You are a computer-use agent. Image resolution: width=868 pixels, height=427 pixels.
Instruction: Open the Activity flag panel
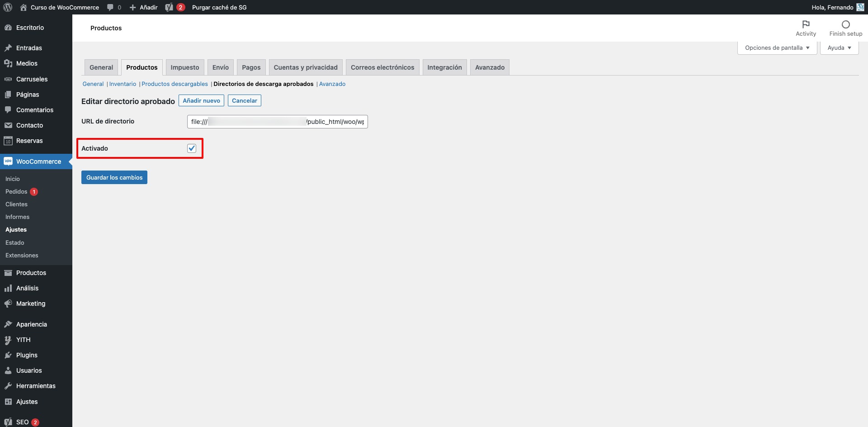(806, 28)
